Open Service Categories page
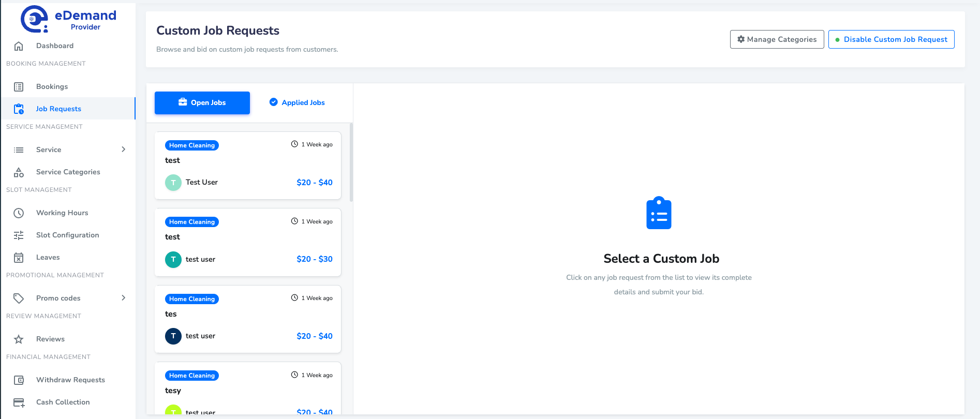This screenshot has width=980, height=419. (68, 172)
